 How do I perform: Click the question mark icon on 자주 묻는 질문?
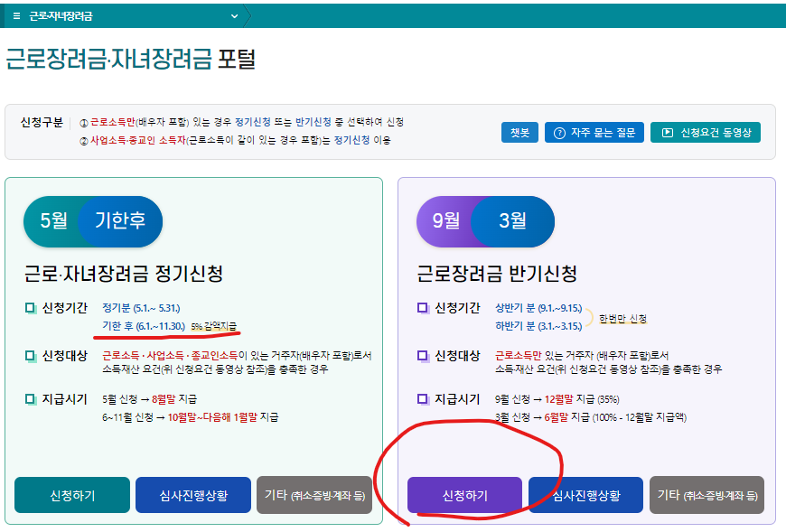point(559,131)
